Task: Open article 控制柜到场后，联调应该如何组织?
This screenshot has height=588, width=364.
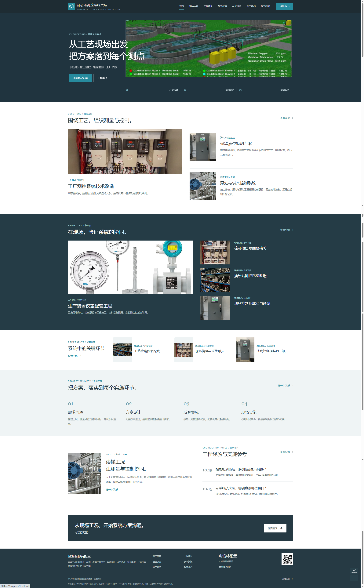Action: 241,469
